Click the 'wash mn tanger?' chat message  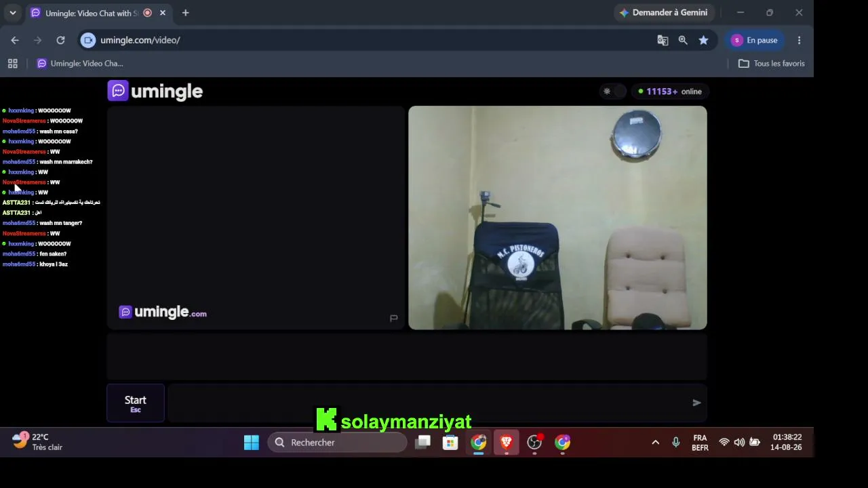[x=60, y=223]
